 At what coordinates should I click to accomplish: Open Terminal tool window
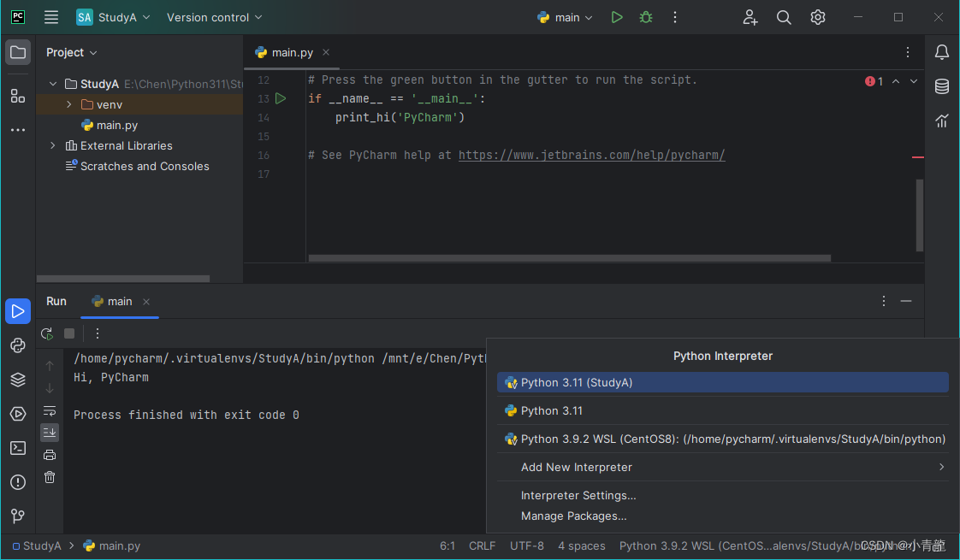(x=18, y=448)
